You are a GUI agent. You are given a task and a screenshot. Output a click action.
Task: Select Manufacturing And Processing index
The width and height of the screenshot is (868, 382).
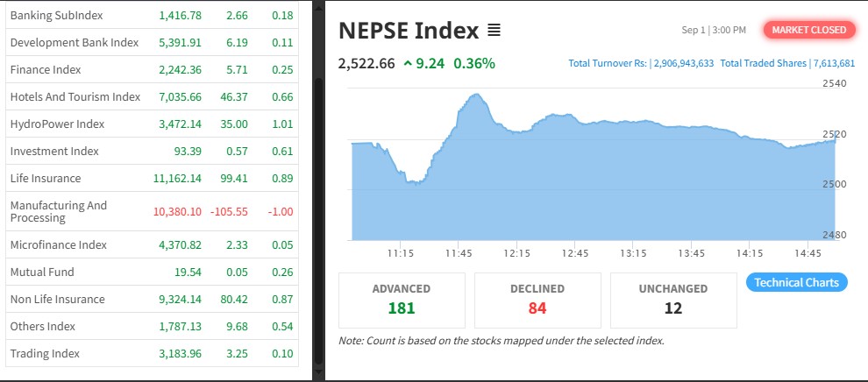click(x=153, y=211)
